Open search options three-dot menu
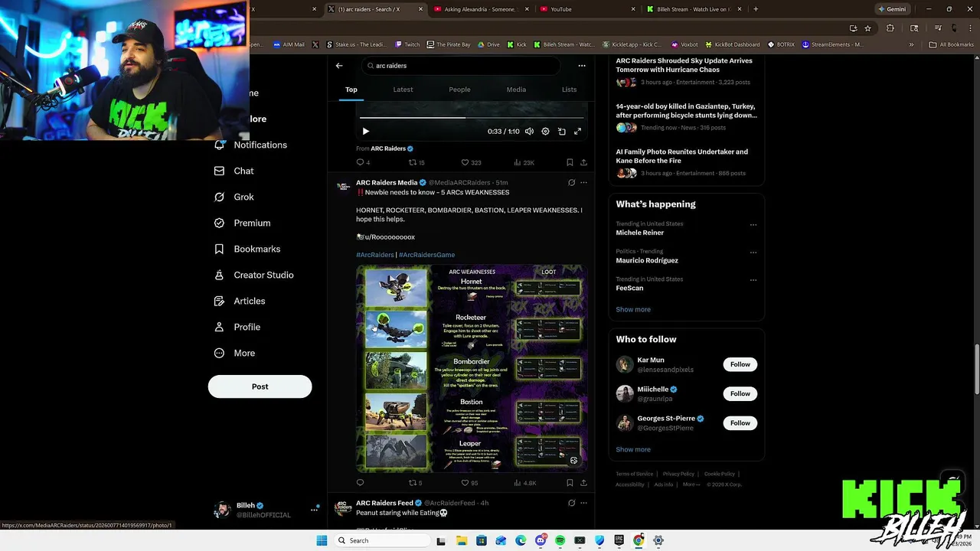This screenshot has height=551, width=980. pyautogui.click(x=582, y=66)
